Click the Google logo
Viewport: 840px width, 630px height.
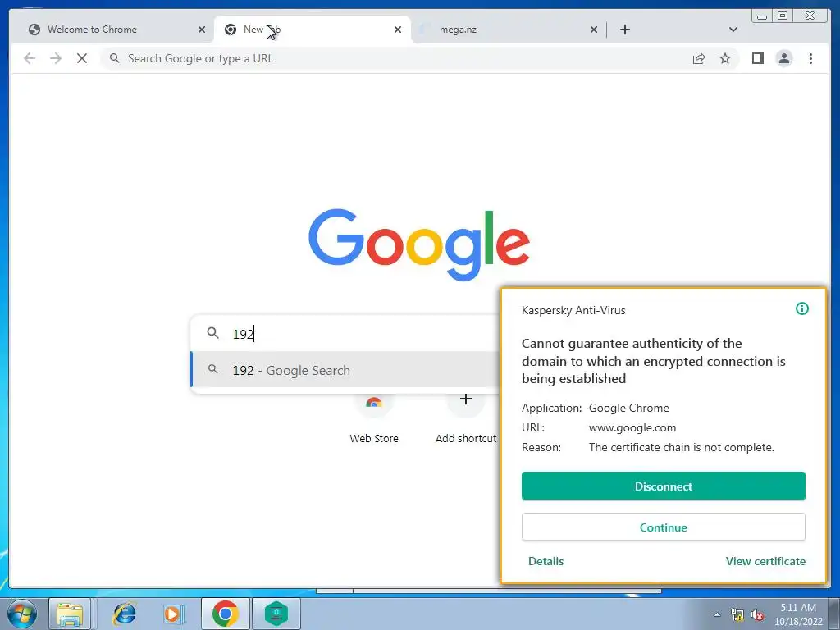(419, 244)
